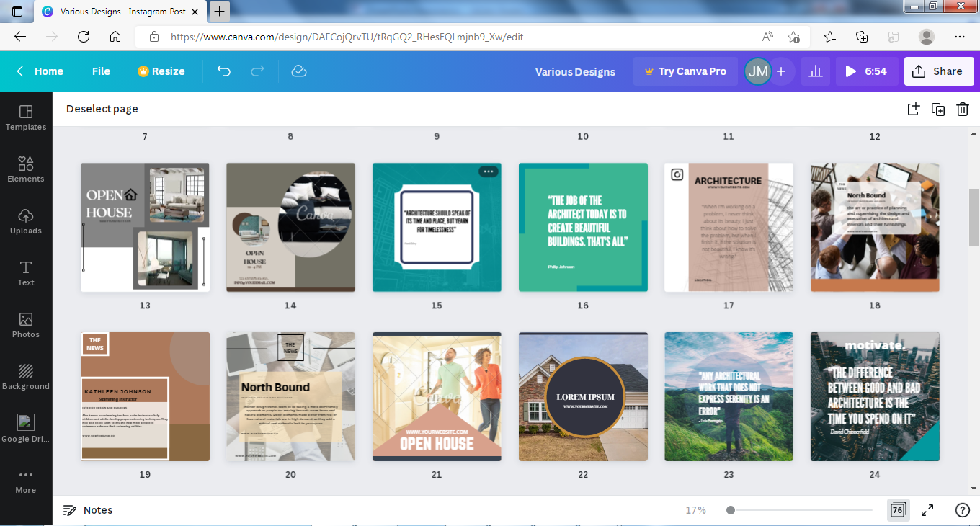Click the Share button
980x526 pixels.
[939, 71]
